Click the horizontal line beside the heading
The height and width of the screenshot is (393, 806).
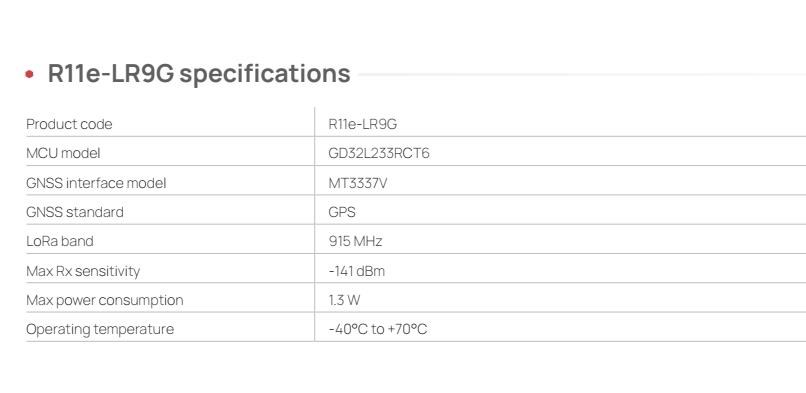(582, 74)
